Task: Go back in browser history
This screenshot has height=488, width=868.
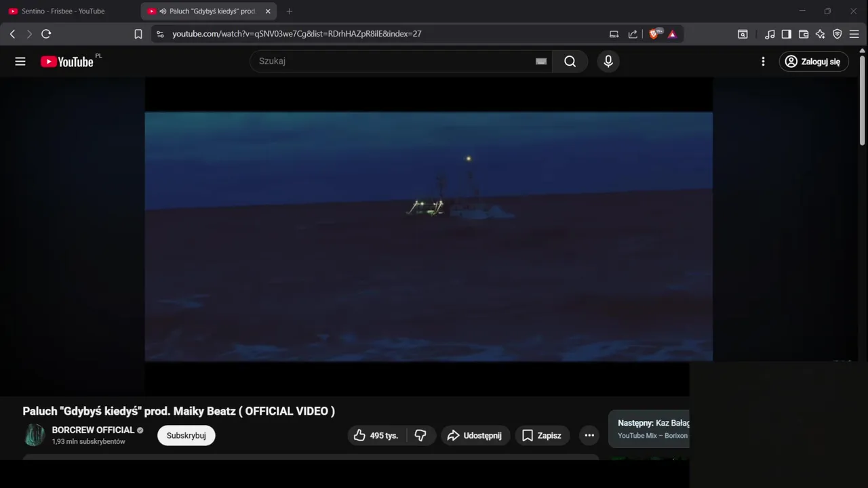Action: click(12, 34)
